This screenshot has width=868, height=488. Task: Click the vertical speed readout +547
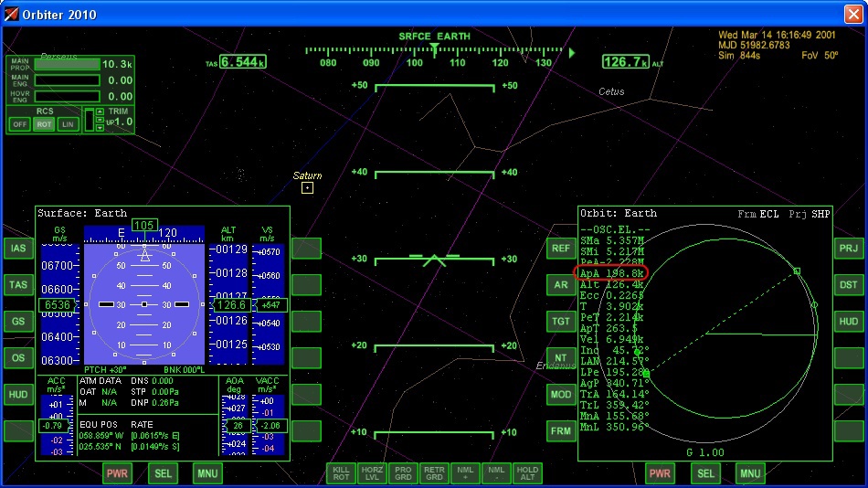coord(271,304)
